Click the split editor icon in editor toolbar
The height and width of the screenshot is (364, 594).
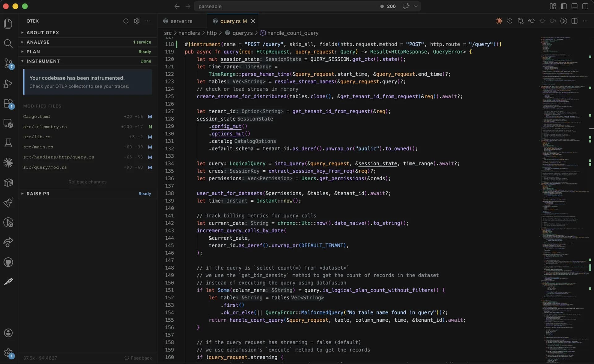coord(574,21)
